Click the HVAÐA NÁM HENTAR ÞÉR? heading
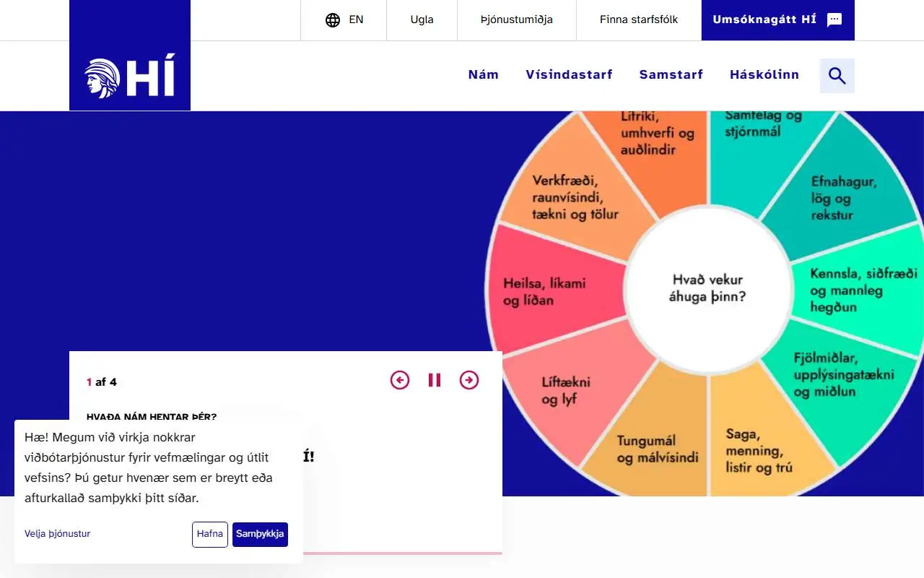This screenshot has width=924, height=578. (x=152, y=417)
